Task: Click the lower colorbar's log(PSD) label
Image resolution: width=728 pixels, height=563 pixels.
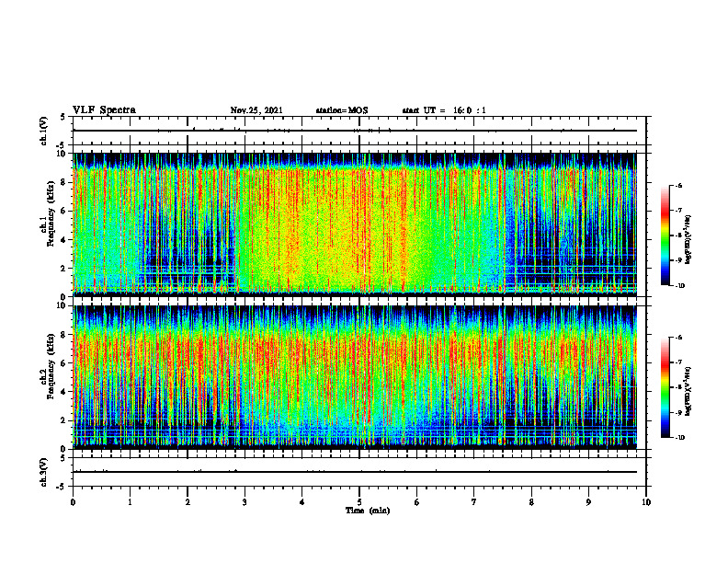Action: 688,392
